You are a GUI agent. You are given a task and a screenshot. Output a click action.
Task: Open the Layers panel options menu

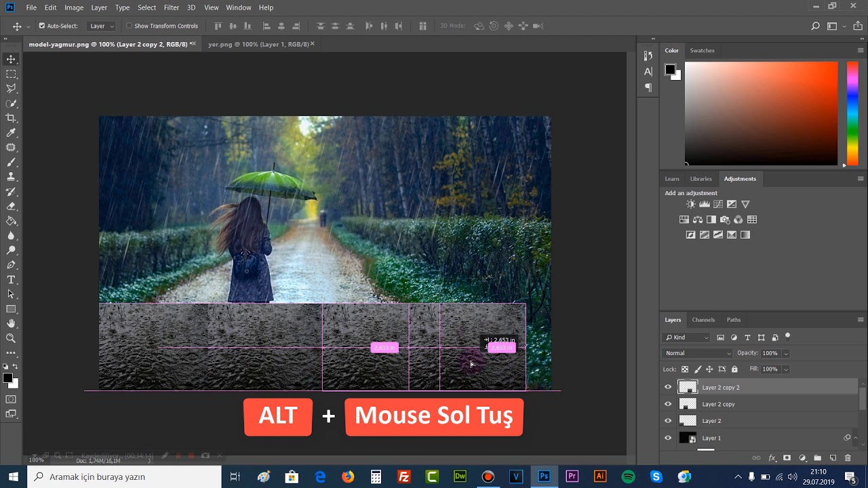(861, 320)
